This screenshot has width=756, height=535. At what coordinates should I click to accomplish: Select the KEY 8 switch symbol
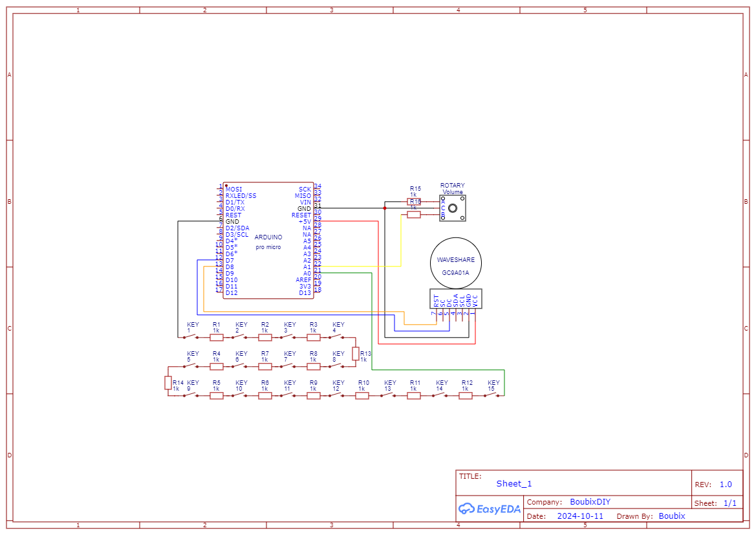point(336,366)
